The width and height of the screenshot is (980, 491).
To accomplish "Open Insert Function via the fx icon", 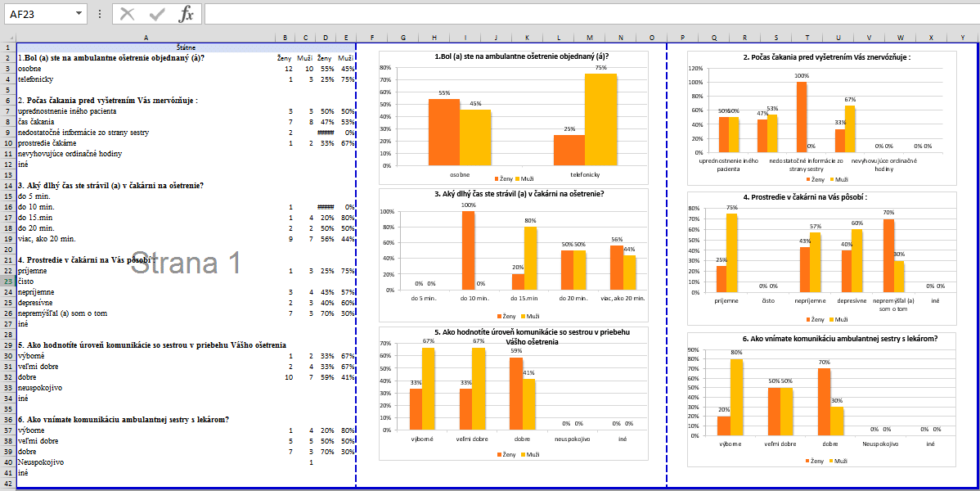I will tap(186, 14).
